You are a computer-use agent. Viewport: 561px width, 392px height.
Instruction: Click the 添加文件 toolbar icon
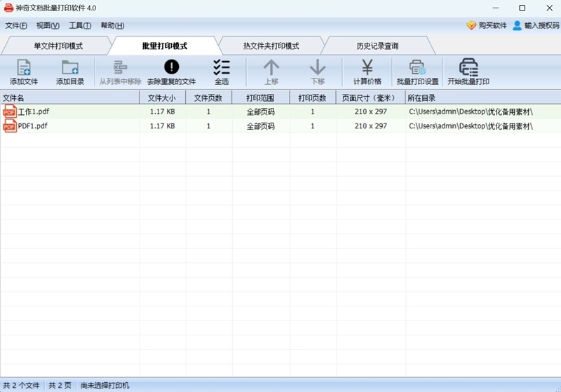coord(24,67)
